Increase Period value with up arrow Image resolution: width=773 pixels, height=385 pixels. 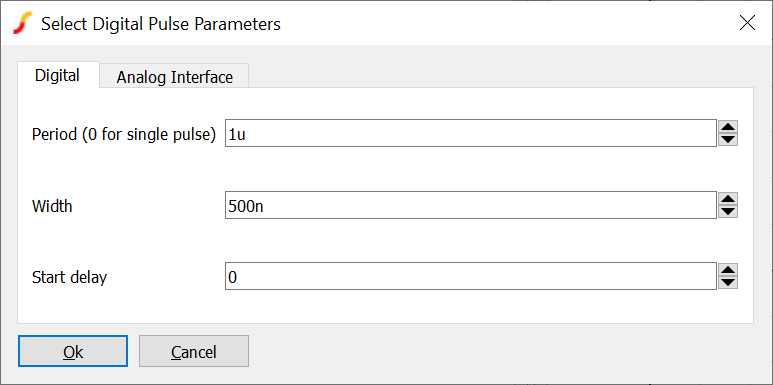728,127
